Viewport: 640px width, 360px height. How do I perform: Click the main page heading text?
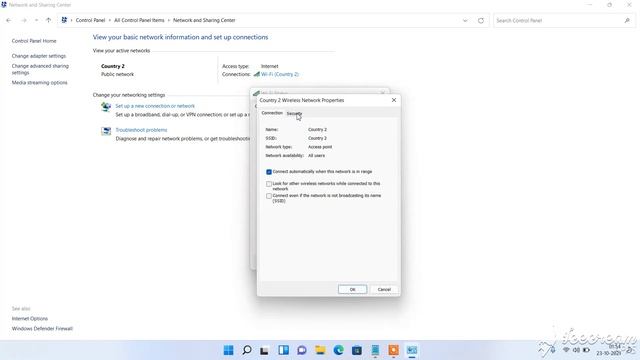(x=180, y=37)
